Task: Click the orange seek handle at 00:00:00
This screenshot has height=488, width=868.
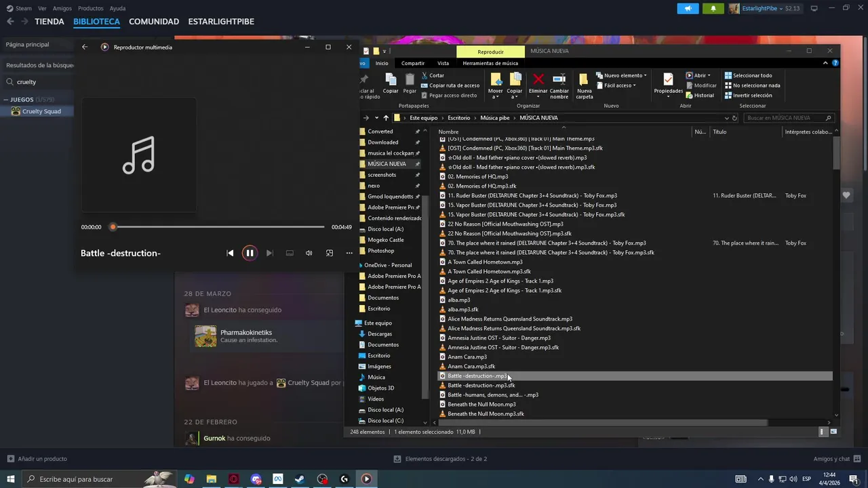Action: click(x=113, y=227)
